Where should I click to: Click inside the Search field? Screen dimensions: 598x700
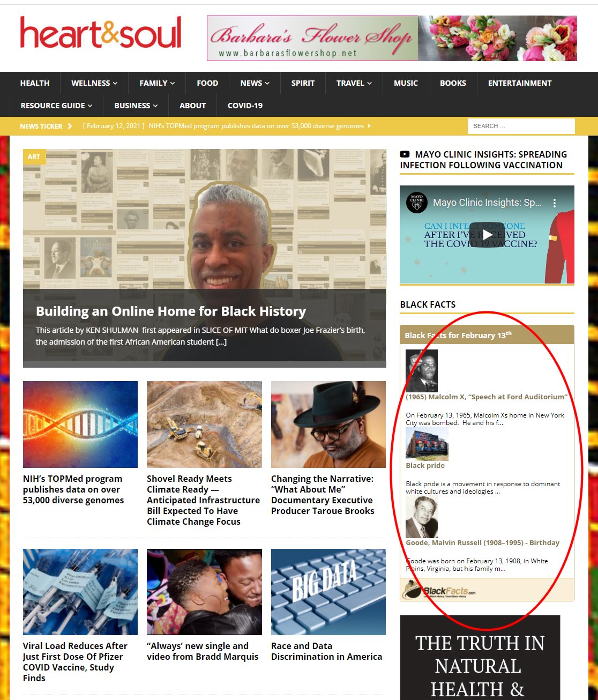coord(520,126)
